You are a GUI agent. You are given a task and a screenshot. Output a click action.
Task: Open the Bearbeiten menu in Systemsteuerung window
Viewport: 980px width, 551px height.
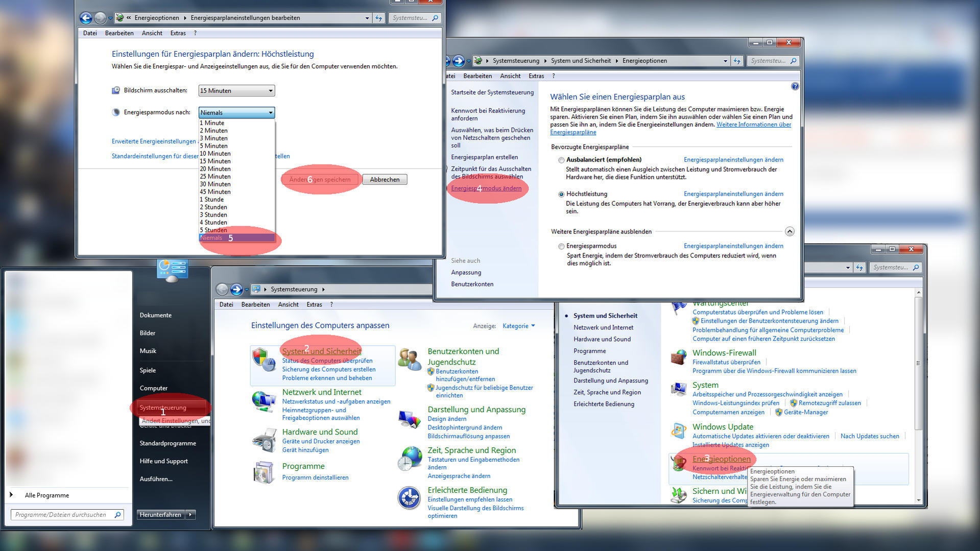click(255, 305)
